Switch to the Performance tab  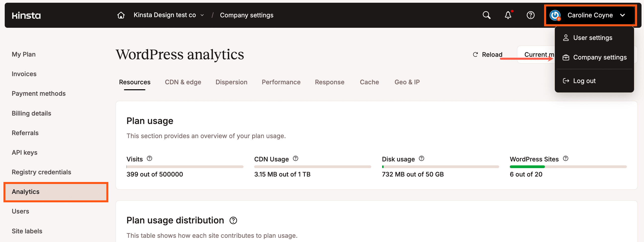pyautogui.click(x=281, y=82)
